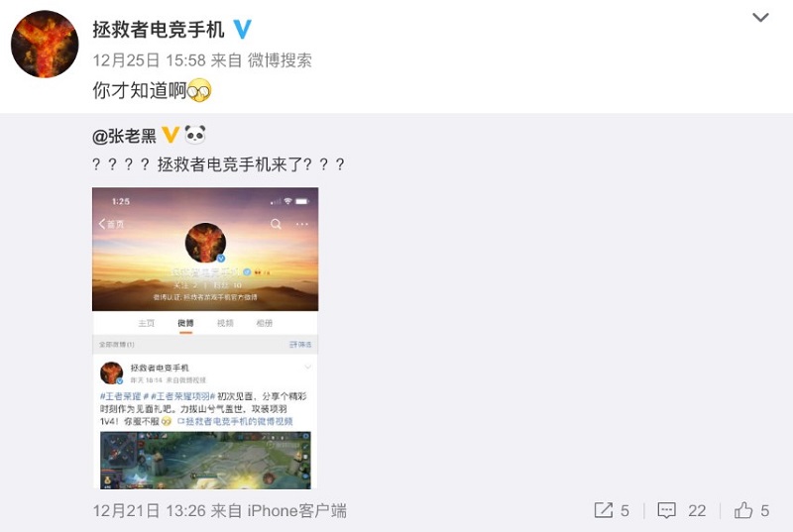793x532 pixels.
Task: Open the 12月25日 15:58 timestamp
Action: pos(150,60)
